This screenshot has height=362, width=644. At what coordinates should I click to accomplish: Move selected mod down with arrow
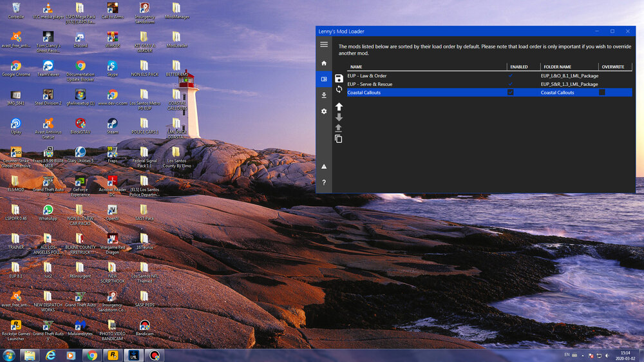pyautogui.click(x=339, y=117)
